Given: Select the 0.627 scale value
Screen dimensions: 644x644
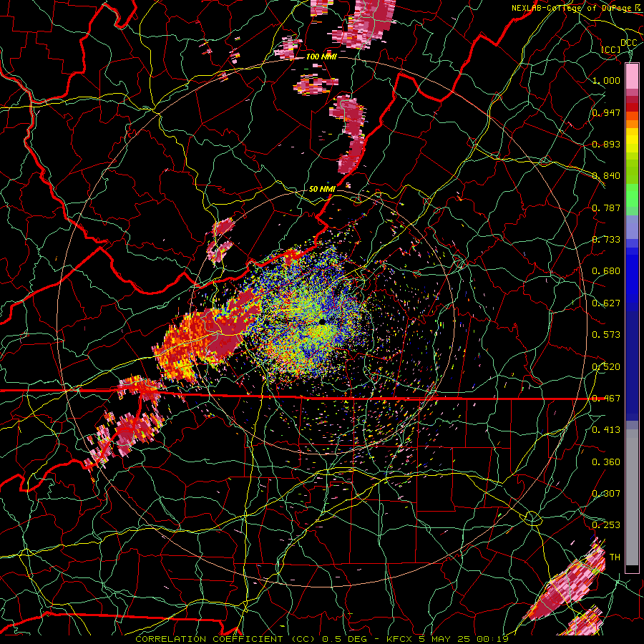Looking at the screenshot, I should tap(606, 303).
